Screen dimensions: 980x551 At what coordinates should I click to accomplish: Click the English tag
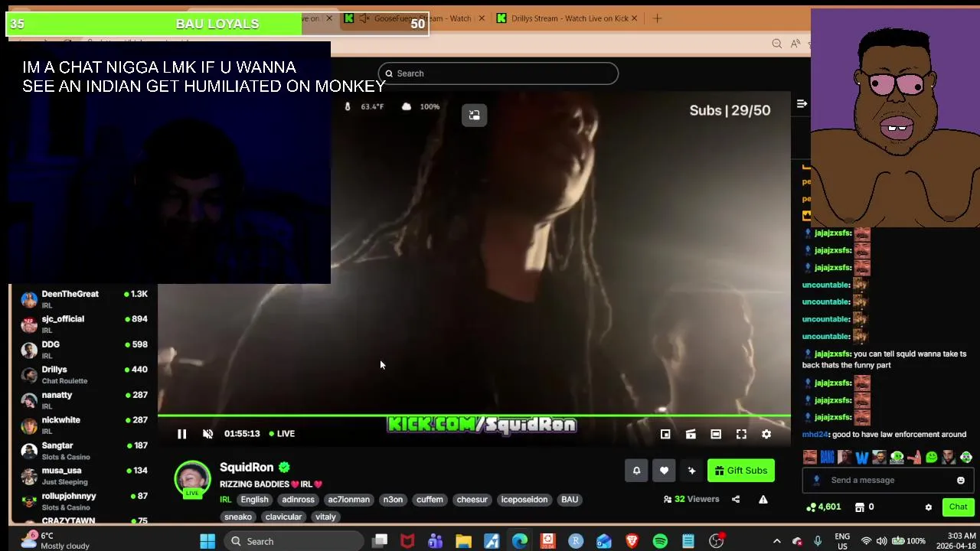pyautogui.click(x=254, y=500)
